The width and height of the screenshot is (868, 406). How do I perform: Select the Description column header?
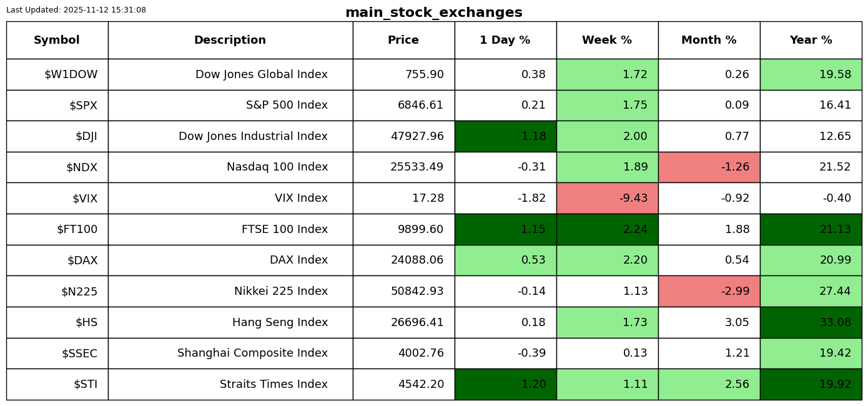[230, 41]
